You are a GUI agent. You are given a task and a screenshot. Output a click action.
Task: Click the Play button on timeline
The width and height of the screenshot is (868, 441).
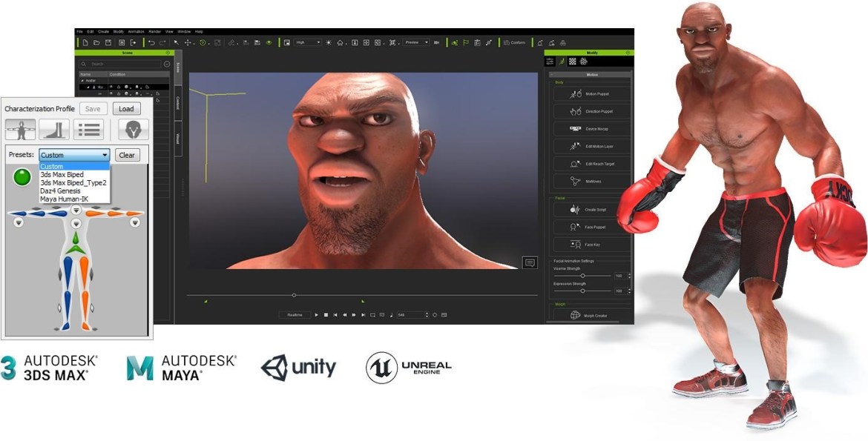tap(317, 315)
